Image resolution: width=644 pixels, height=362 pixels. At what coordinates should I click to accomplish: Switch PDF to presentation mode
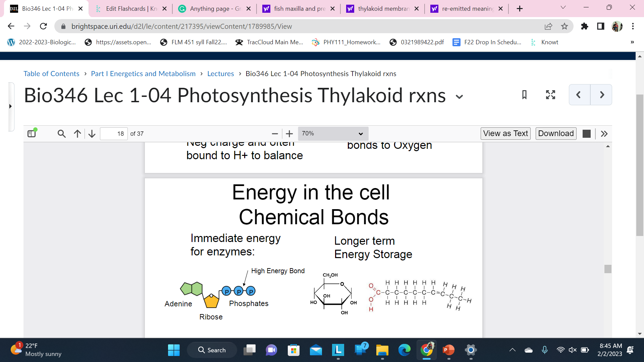[x=587, y=134]
